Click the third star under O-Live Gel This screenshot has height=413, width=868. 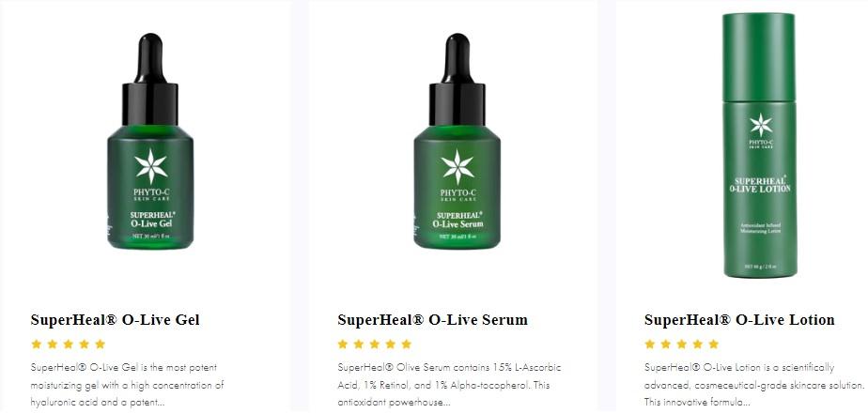point(68,344)
